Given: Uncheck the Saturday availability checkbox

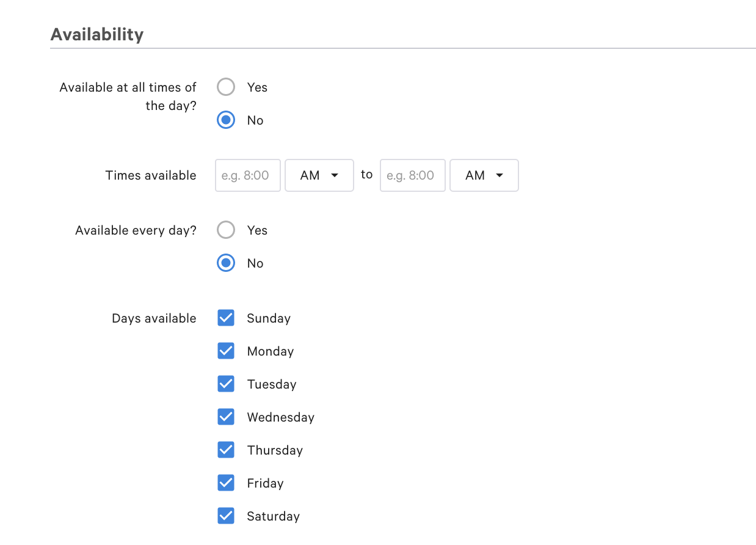Looking at the screenshot, I should [x=226, y=516].
